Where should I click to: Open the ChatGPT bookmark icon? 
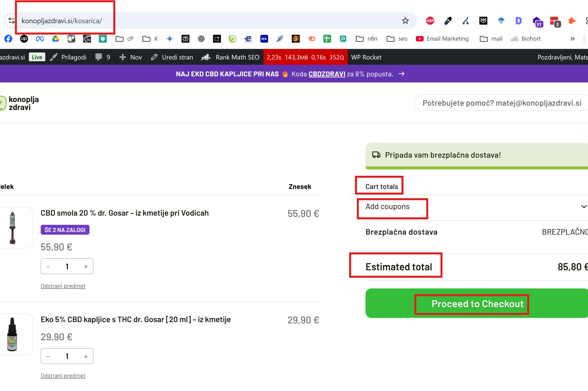[x=201, y=39]
